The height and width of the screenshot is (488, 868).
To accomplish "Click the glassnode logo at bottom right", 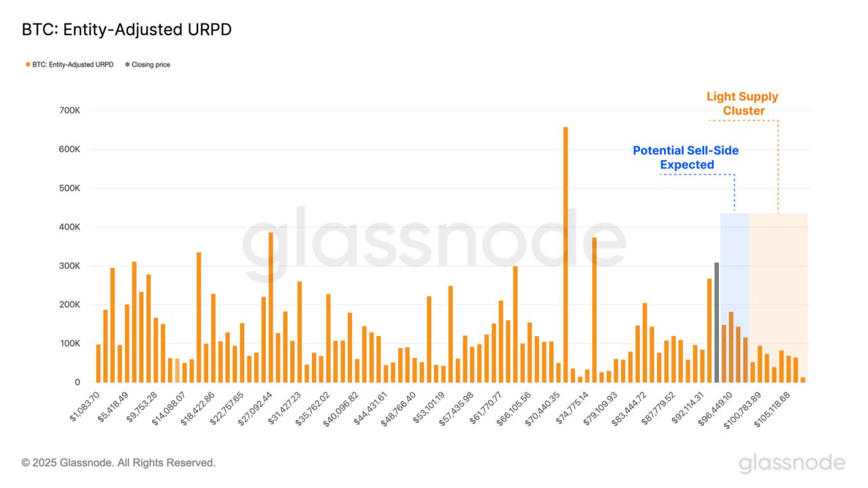I will point(791,464).
